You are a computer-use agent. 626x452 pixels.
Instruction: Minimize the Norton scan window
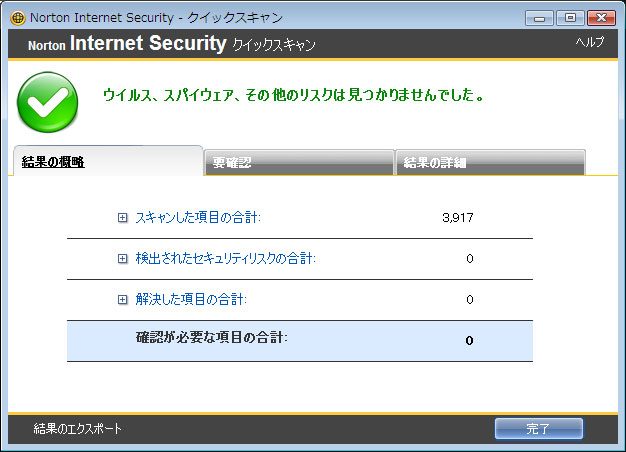point(539,18)
